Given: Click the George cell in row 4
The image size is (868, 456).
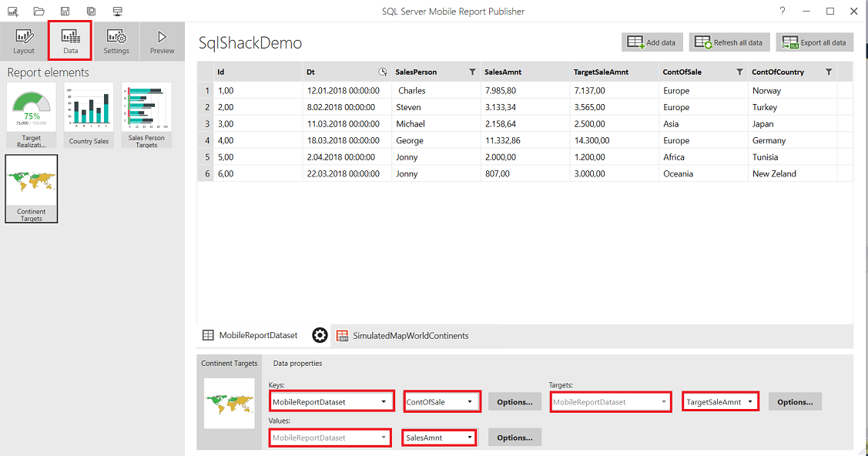Looking at the screenshot, I should point(436,140).
